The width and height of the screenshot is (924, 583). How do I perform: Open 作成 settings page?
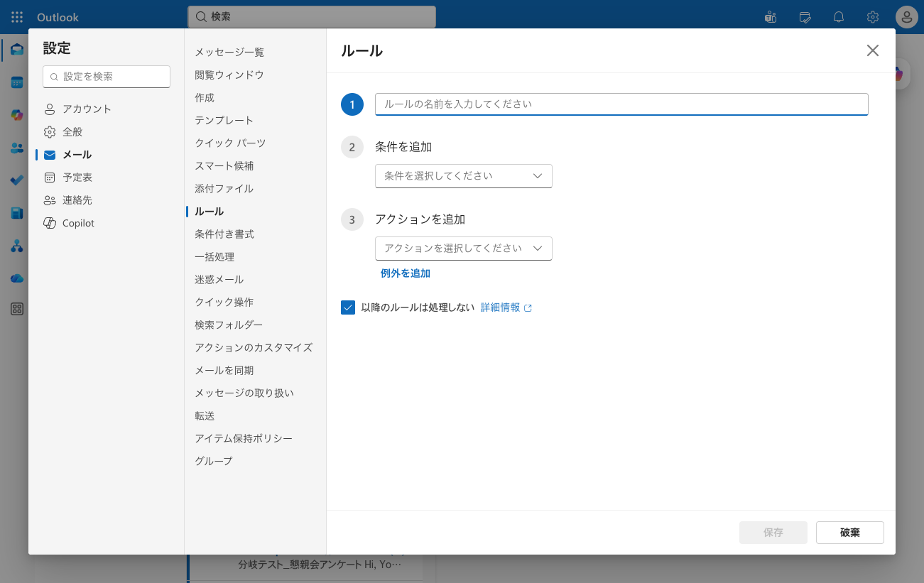click(x=205, y=97)
